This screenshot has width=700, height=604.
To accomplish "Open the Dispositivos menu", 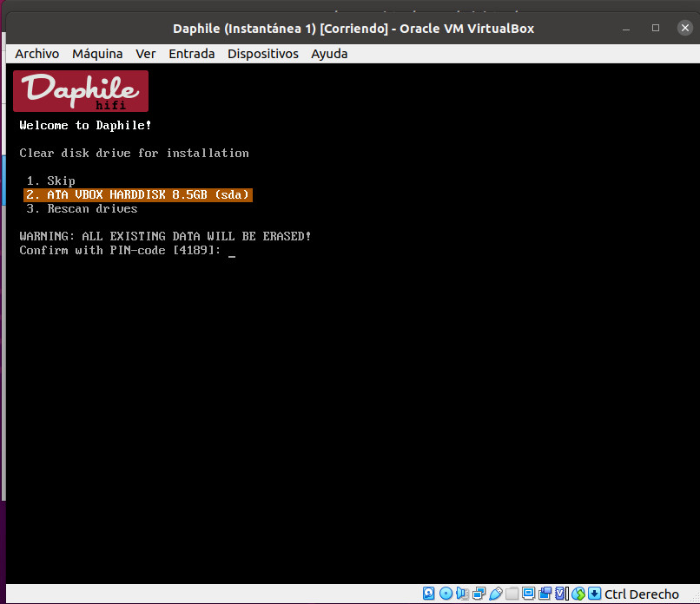I will point(263,54).
